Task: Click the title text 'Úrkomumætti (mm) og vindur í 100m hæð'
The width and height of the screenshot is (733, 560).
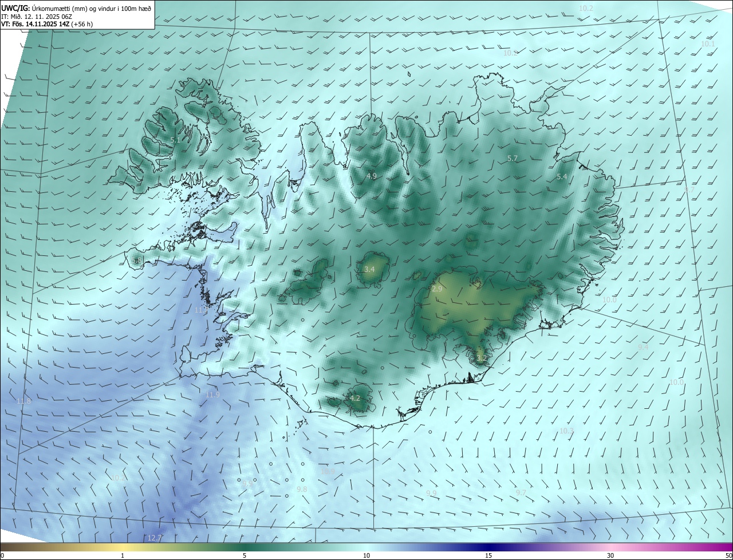Action: point(92,7)
